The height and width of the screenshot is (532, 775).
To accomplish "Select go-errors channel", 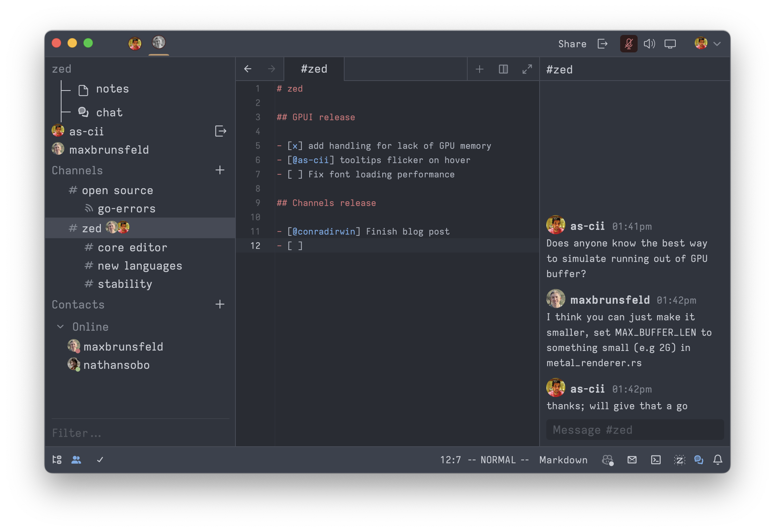I will 126,209.
